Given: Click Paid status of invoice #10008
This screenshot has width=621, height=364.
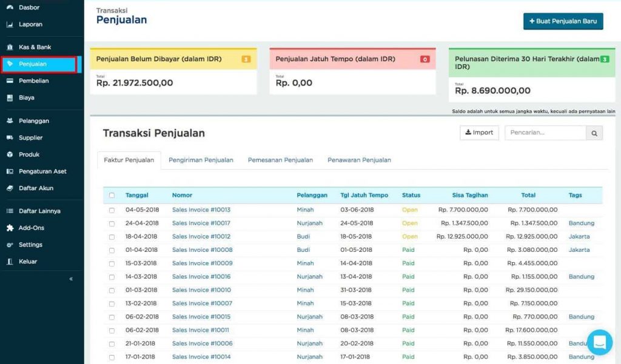Looking at the screenshot, I should (408, 250).
